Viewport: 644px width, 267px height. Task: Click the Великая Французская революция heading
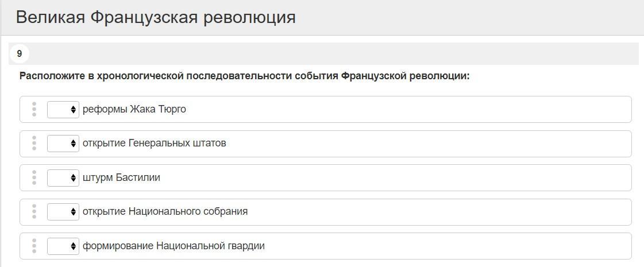click(156, 18)
